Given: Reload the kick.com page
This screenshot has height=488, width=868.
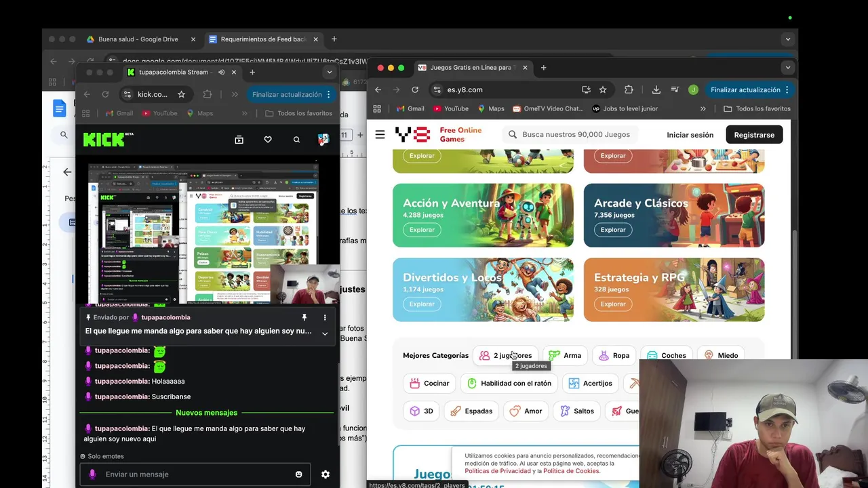Looking at the screenshot, I should coord(105,94).
